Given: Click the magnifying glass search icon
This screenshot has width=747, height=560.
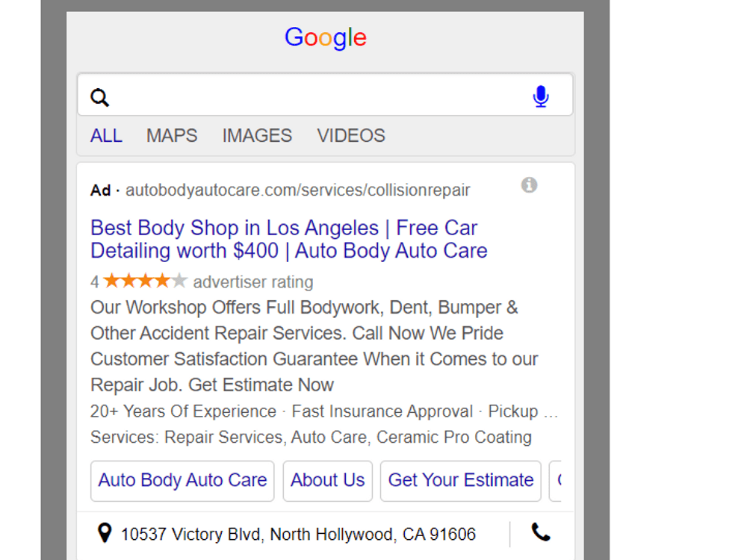Looking at the screenshot, I should [x=100, y=98].
